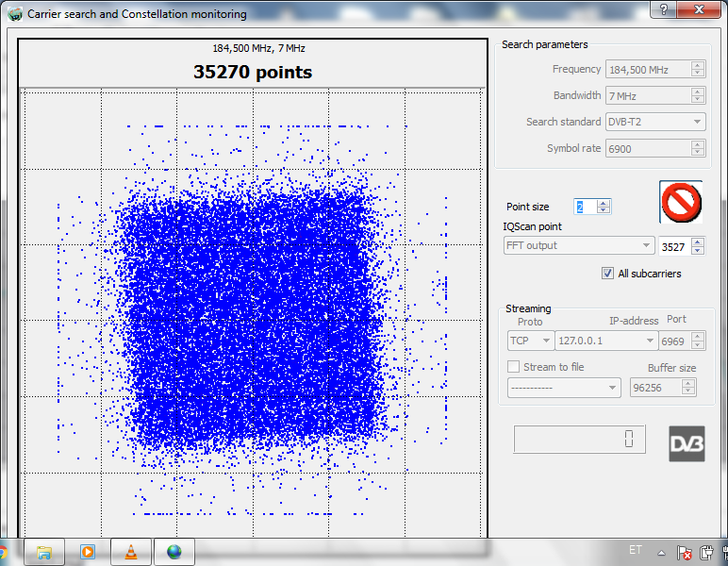Click inside the Point size field
728x566 pixels.
point(584,207)
